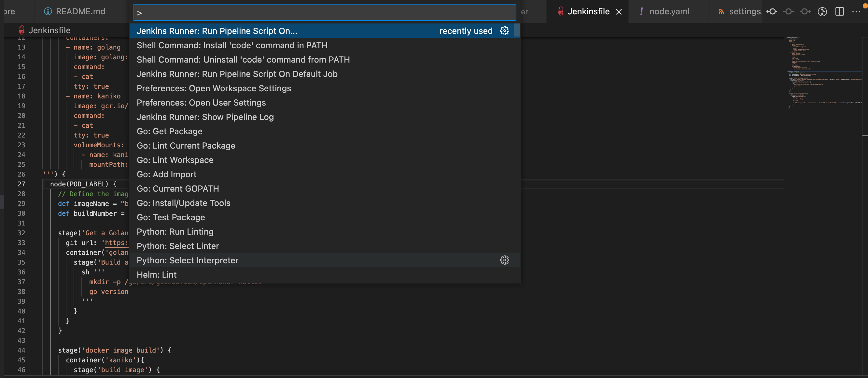Image resolution: width=868 pixels, height=378 pixels.
Task: Open the node.yaml tab
Action: tap(669, 11)
